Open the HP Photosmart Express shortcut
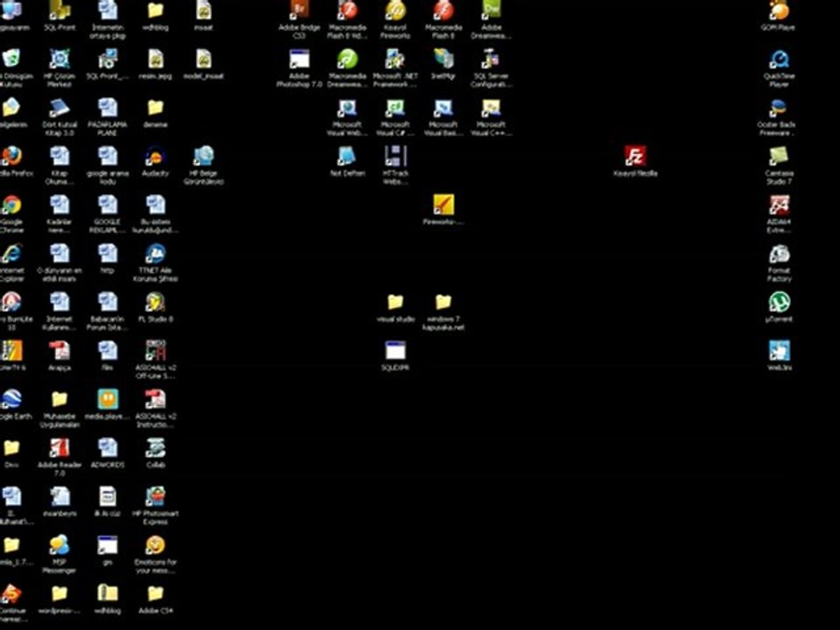840x630 pixels. pos(156,497)
